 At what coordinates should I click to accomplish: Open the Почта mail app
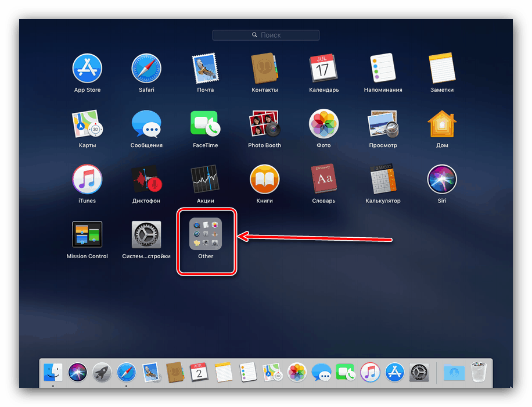click(x=205, y=68)
